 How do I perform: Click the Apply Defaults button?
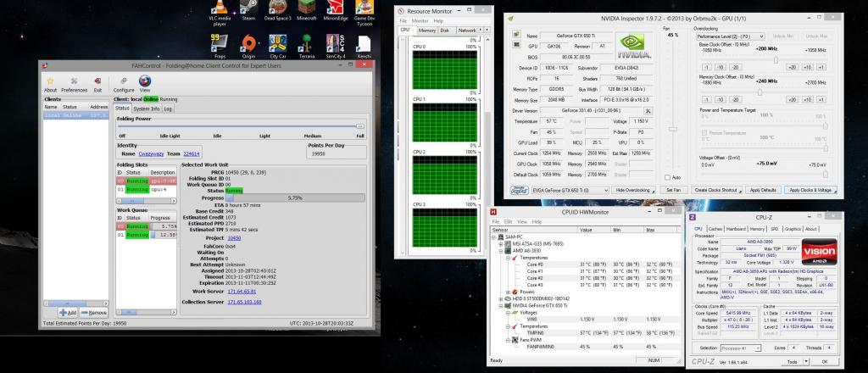coord(764,191)
